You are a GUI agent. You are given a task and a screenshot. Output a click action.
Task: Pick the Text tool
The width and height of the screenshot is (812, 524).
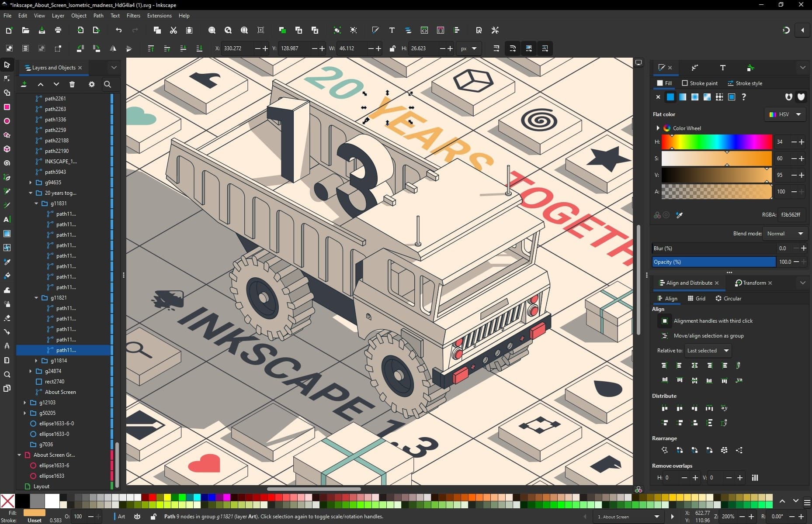click(x=7, y=220)
